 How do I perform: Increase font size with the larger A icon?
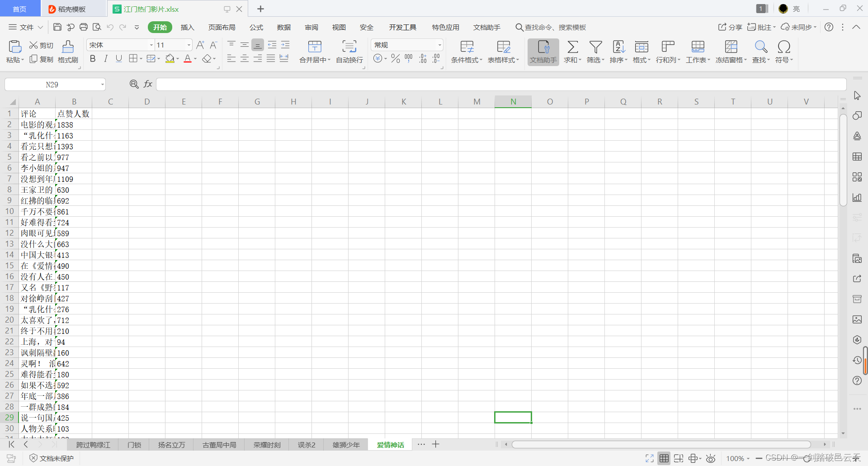(x=200, y=45)
